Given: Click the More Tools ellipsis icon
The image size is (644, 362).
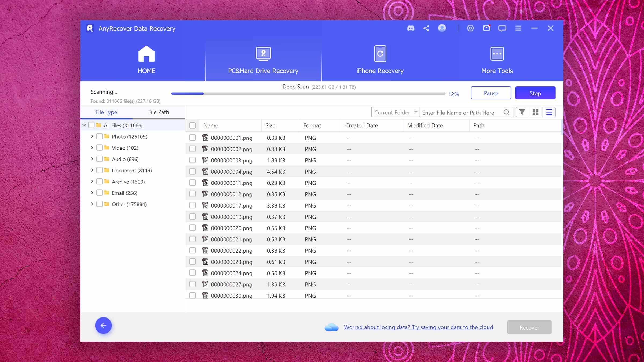Looking at the screenshot, I should coord(497,54).
